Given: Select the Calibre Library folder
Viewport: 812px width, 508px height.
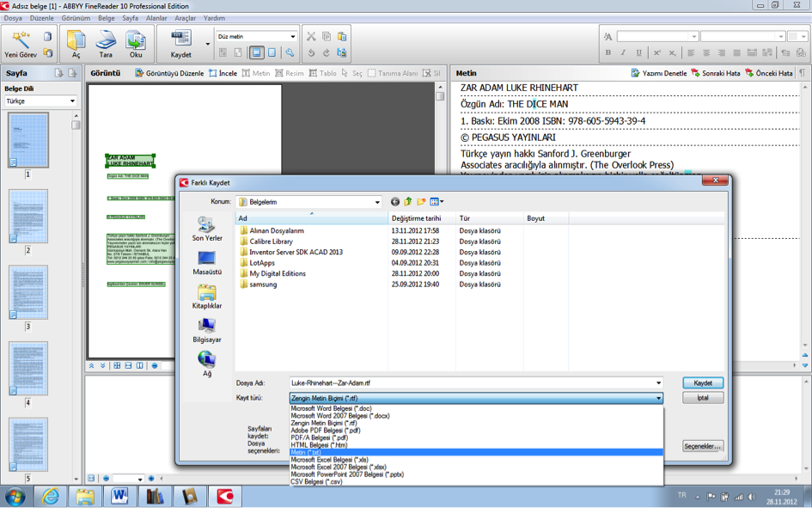Looking at the screenshot, I should (271, 242).
